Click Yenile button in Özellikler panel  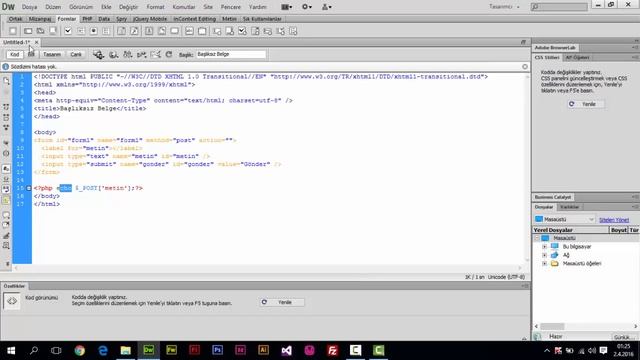point(282,302)
